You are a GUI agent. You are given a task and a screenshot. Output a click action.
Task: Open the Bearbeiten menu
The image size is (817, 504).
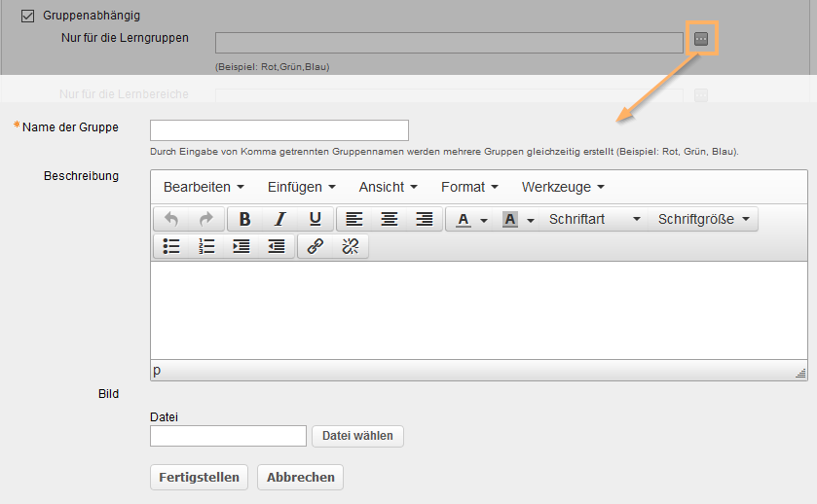tap(204, 187)
